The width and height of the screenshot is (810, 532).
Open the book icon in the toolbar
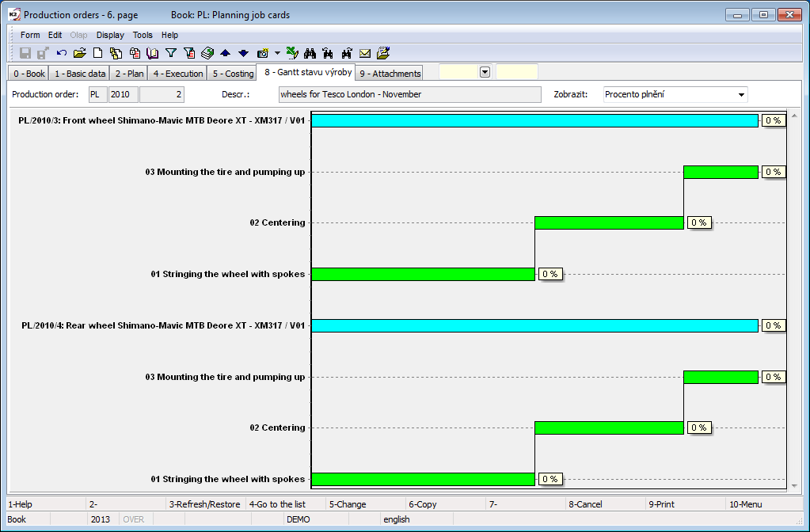click(x=152, y=53)
